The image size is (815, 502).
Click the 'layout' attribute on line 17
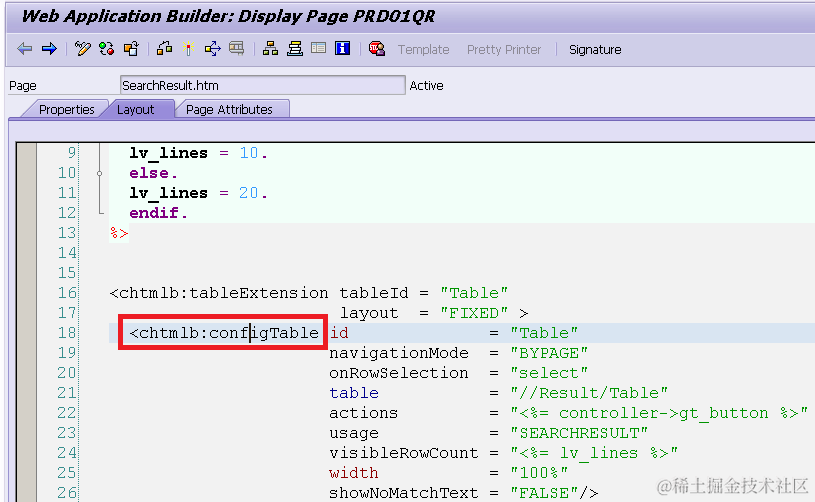pyautogui.click(x=369, y=313)
